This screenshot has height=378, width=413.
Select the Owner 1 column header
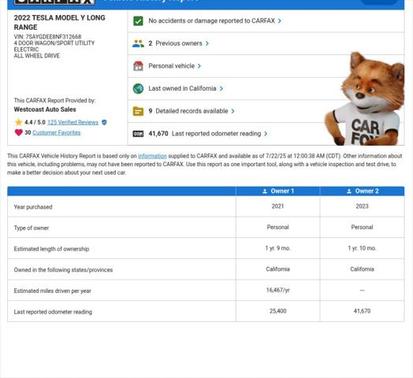278,191
